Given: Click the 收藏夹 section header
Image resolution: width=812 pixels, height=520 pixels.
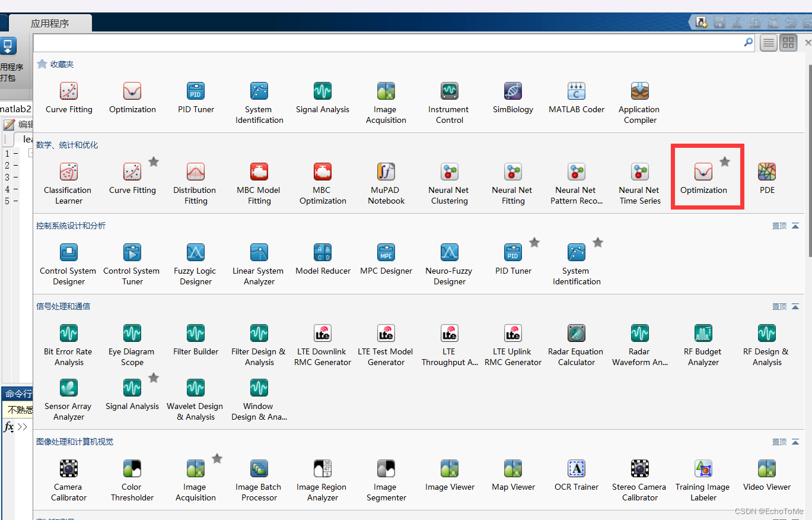Looking at the screenshot, I should coord(62,64).
